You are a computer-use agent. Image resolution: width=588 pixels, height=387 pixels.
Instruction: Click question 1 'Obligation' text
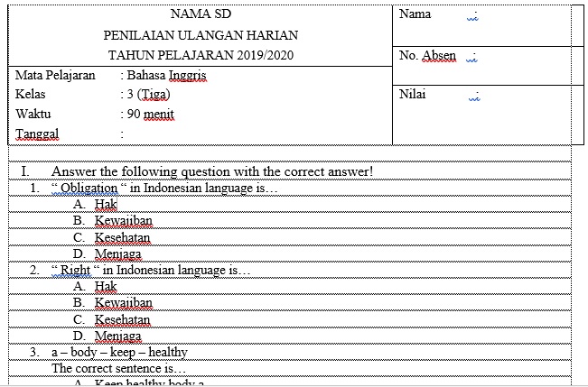(x=164, y=188)
